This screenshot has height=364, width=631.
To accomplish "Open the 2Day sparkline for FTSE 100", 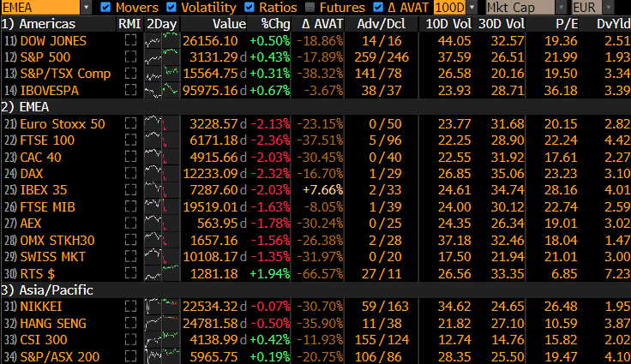I will tap(162, 140).
